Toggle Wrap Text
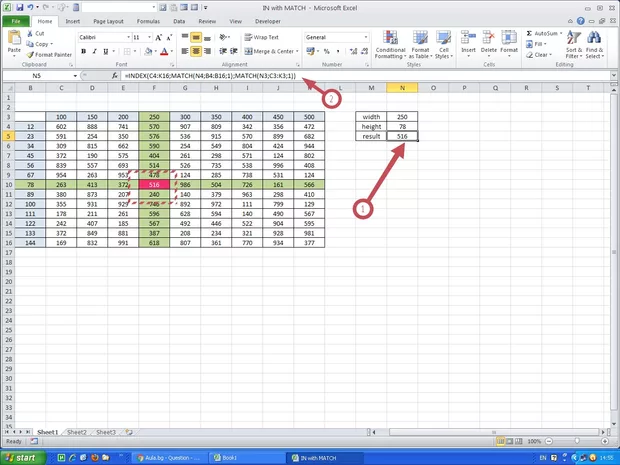 click(x=261, y=38)
